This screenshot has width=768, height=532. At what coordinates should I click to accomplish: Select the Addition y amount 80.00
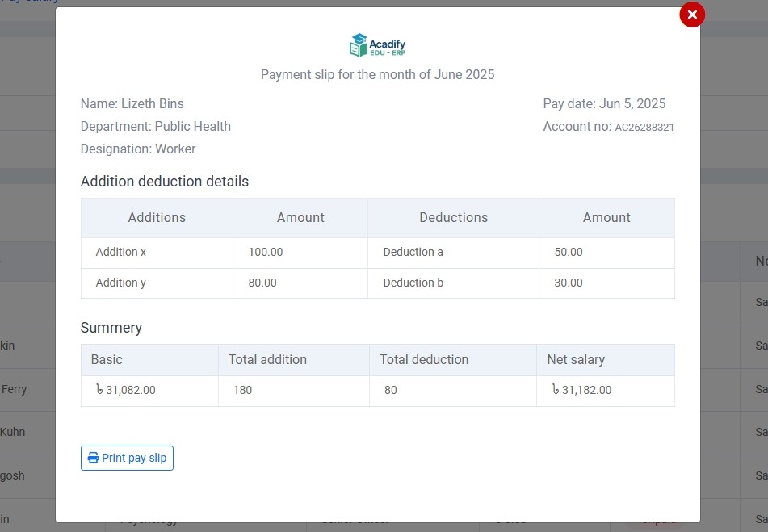262,283
